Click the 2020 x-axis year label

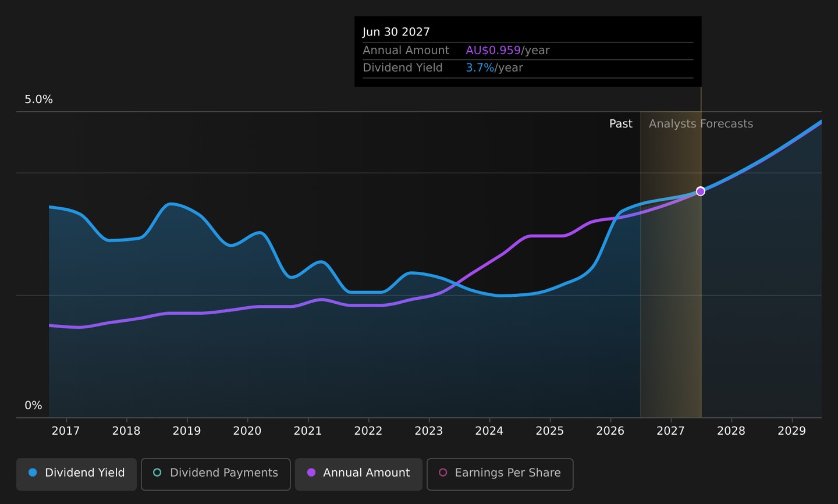[x=247, y=431]
